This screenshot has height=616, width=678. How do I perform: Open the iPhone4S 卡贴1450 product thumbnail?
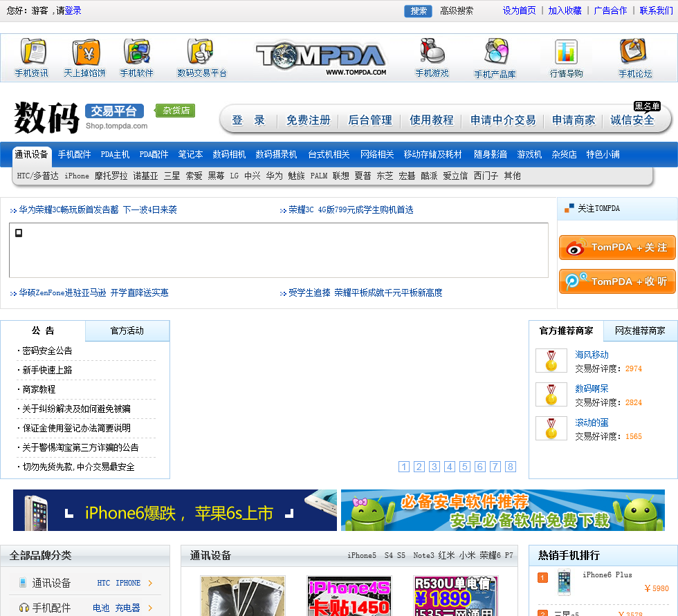point(349,596)
